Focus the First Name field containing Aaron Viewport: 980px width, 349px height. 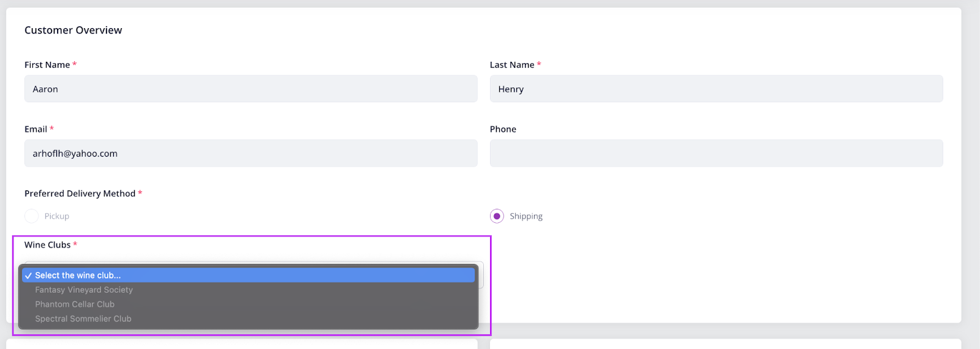point(251,89)
